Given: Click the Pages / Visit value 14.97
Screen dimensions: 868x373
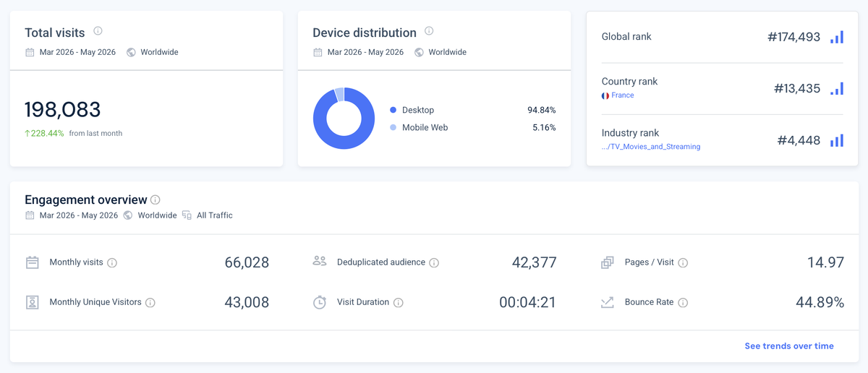Looking at the screenshot, I should tap(826, 262).
